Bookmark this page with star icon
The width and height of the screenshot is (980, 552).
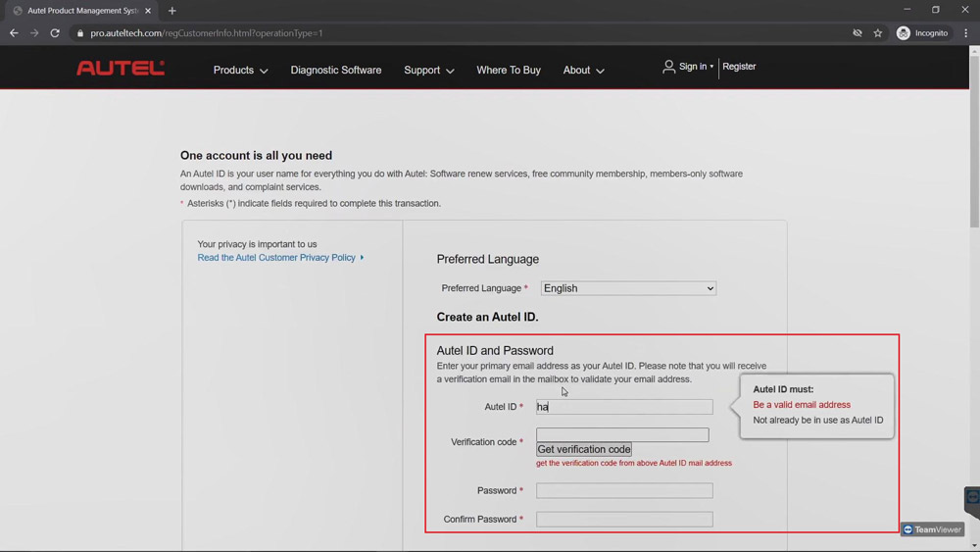coord(877,33)
